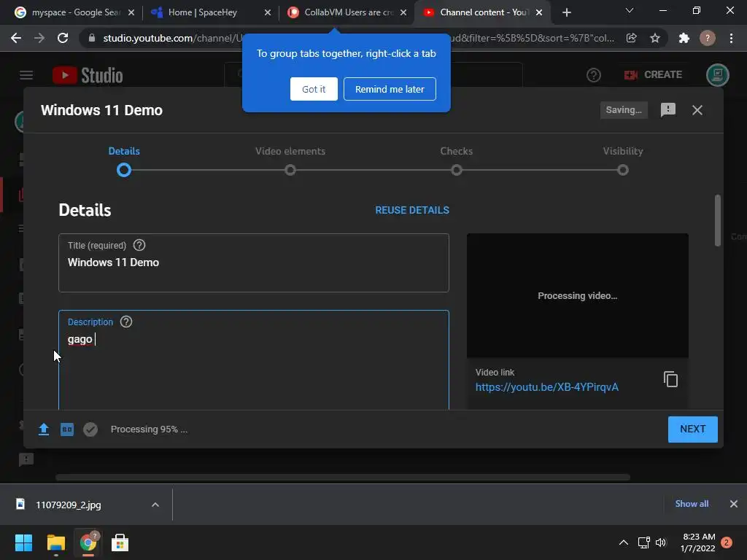Viewport: 747px width, 560px height.
Task: Click the dialog vertical scrollbar
Action: pos(718,220)
